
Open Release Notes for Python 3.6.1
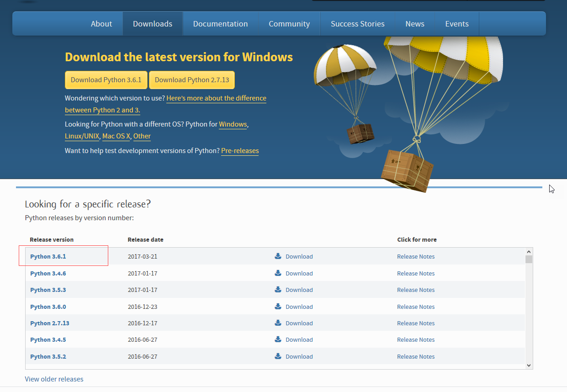pos(416,256)
